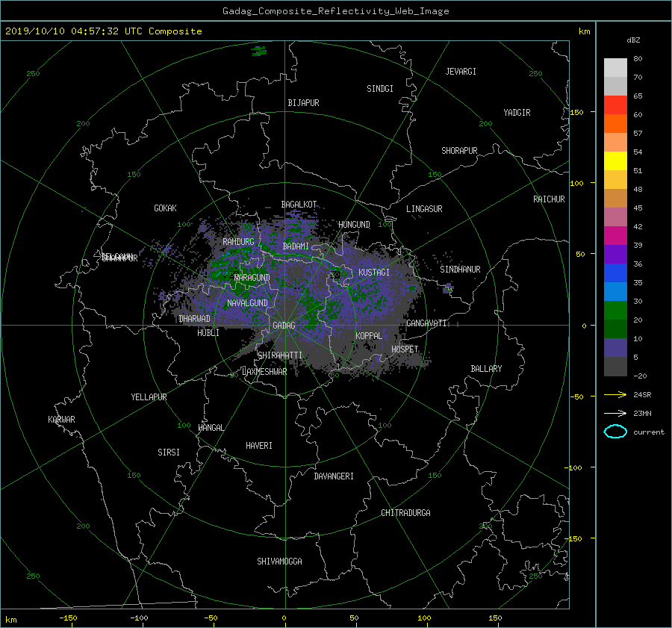Click the HAVERI city label

[x=259, y=446]
